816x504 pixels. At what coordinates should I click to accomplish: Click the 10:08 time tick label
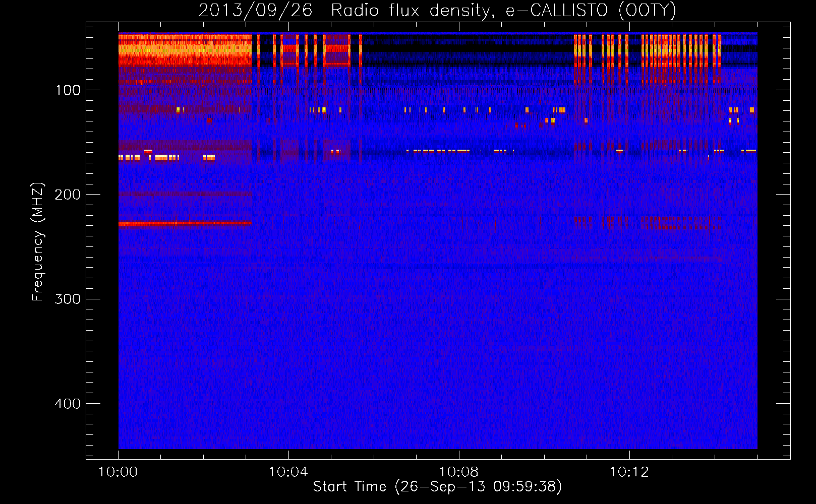[x=458, y=472]
